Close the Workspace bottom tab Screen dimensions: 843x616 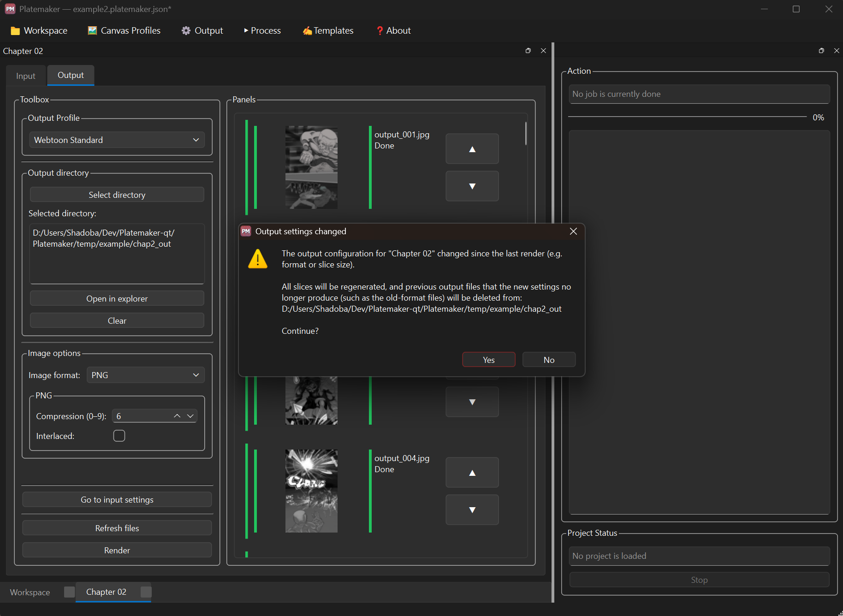(69, 592)
